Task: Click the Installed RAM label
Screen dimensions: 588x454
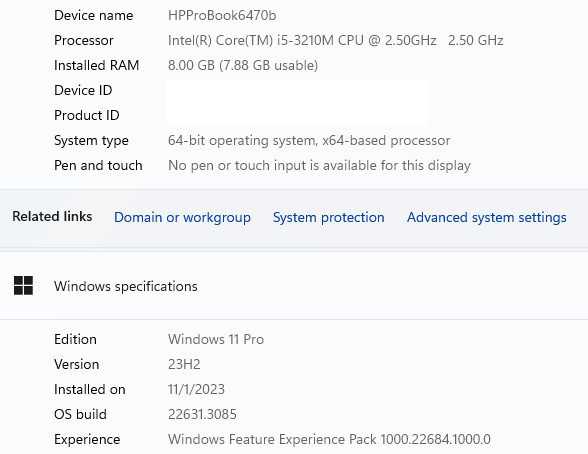Action: pyautogui.click(x=96, y=65)
